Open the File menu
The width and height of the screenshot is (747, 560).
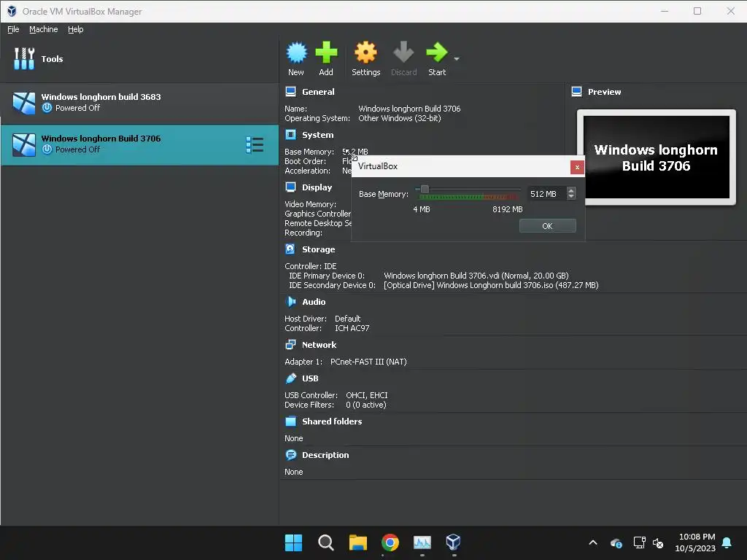pyautogui.click(x=13, y=29)
